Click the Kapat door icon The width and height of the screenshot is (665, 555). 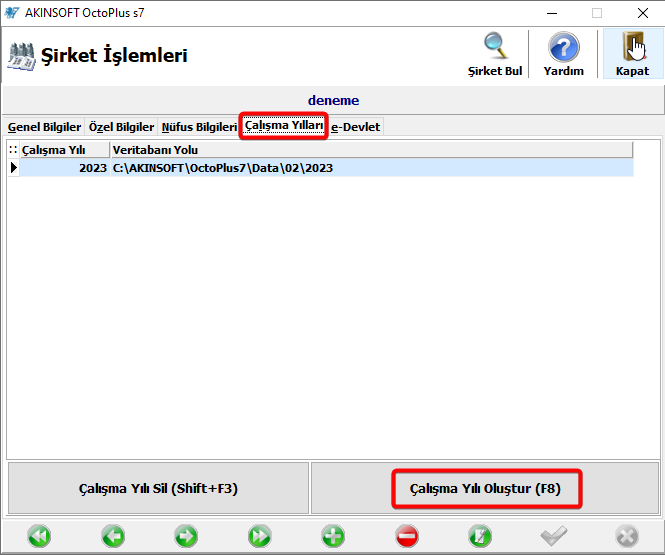pos(632,54)
